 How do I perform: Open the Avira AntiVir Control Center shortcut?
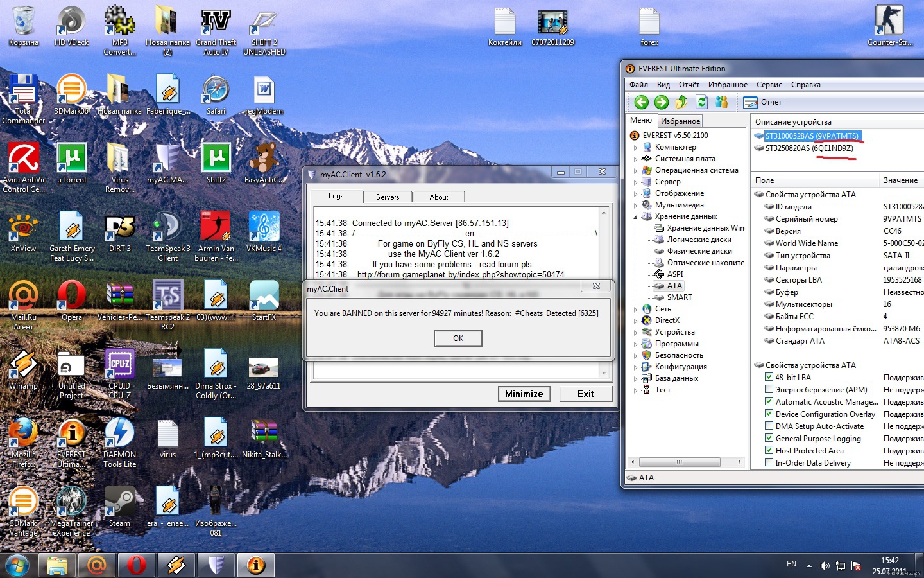24,168
